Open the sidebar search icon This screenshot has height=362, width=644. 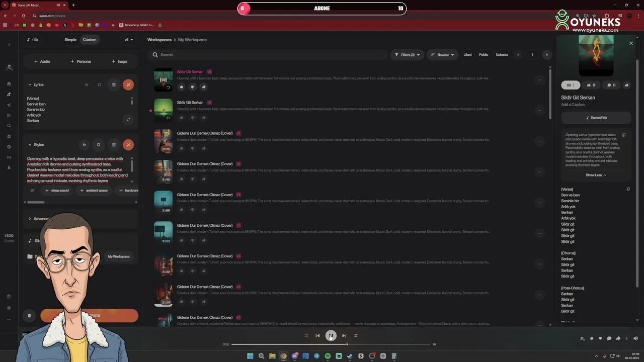(9, 126)
